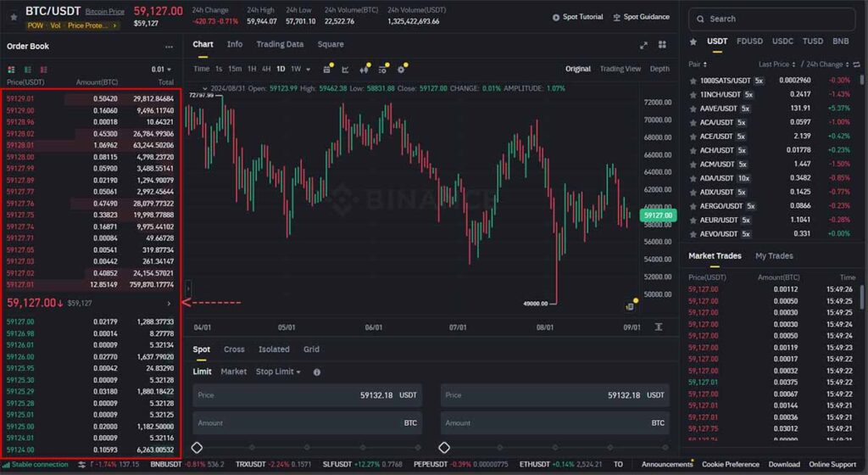Check the Stable connection signal icon
Screen dimensions: 868x475
click(x=7, y=465)
